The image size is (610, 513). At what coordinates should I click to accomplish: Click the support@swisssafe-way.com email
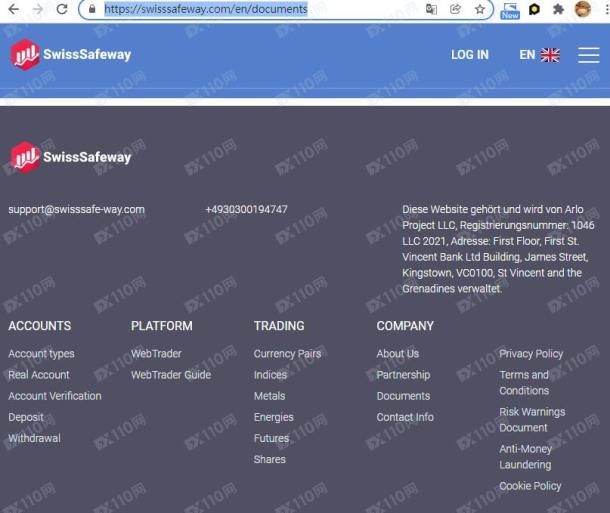tap(76, 209)
